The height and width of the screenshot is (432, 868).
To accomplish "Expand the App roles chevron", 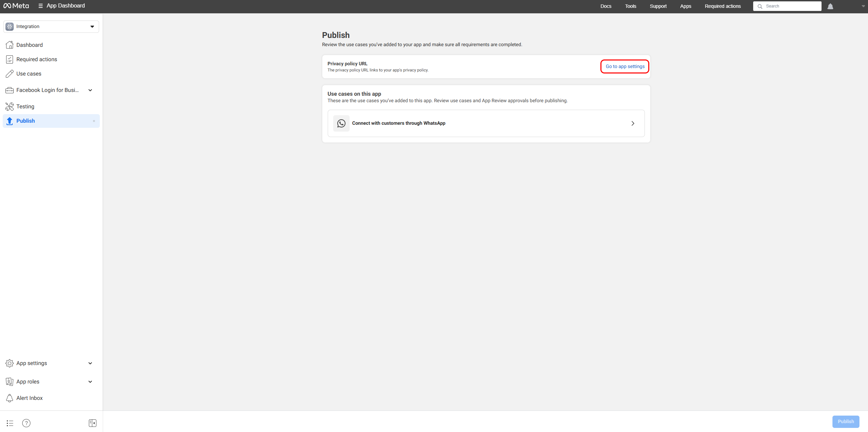I will (90, 381).
